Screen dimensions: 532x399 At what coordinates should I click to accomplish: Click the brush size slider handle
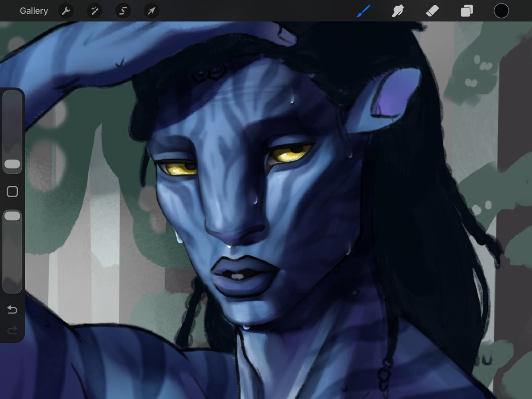[x=12, y=164]
